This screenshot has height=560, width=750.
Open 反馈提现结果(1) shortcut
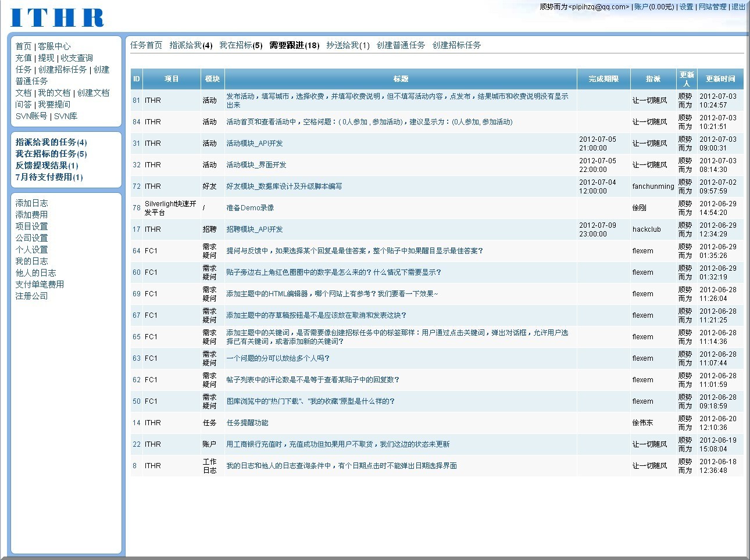pos(47,166)
